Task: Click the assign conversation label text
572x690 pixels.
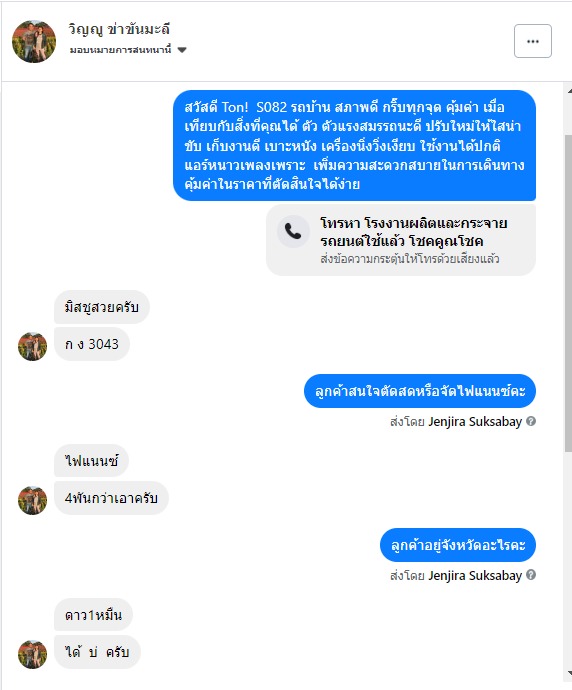Action: 121,50
